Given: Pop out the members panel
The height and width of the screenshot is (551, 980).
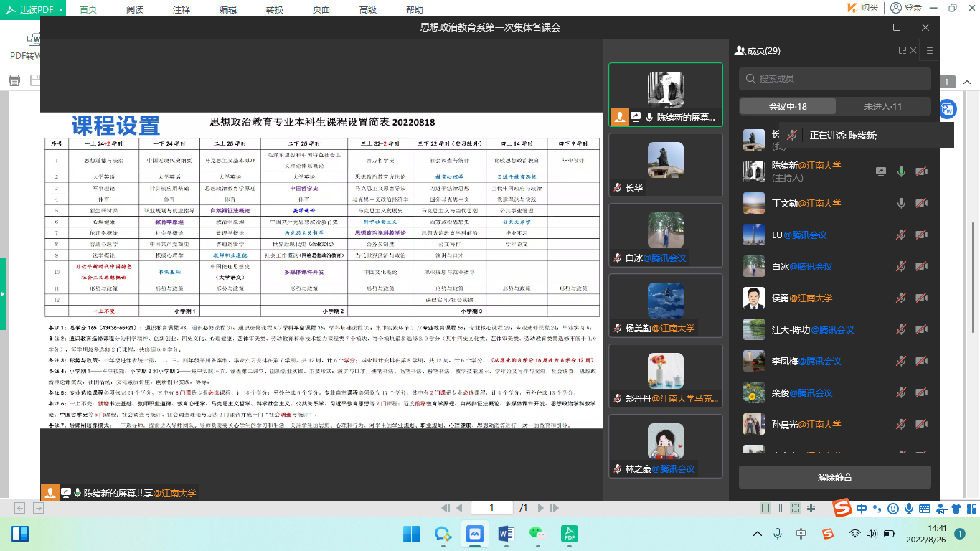Looking at the screenshot, I should (x=903, y=51).
